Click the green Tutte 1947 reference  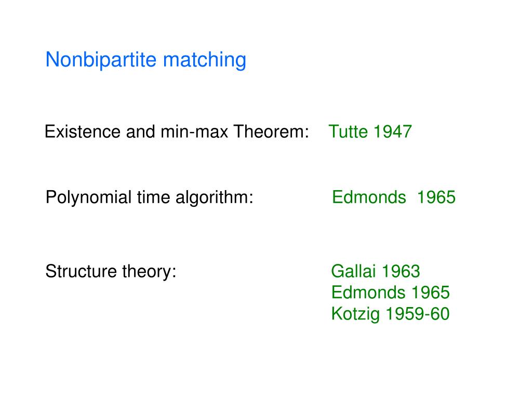pos(370,131)
